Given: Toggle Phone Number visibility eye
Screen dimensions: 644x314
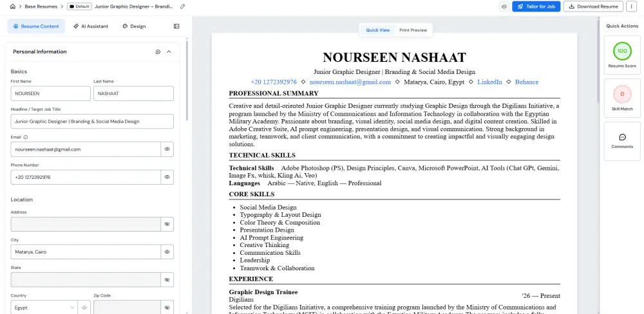Looking at the screenshot, I should tap(167, 178).
